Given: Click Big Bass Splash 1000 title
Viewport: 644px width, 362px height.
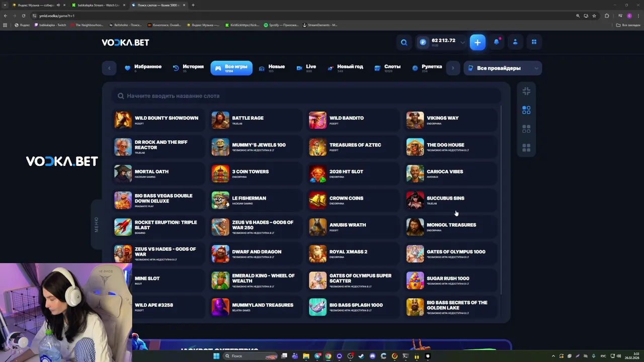Looking at the screenshot, I should point(356,305).
